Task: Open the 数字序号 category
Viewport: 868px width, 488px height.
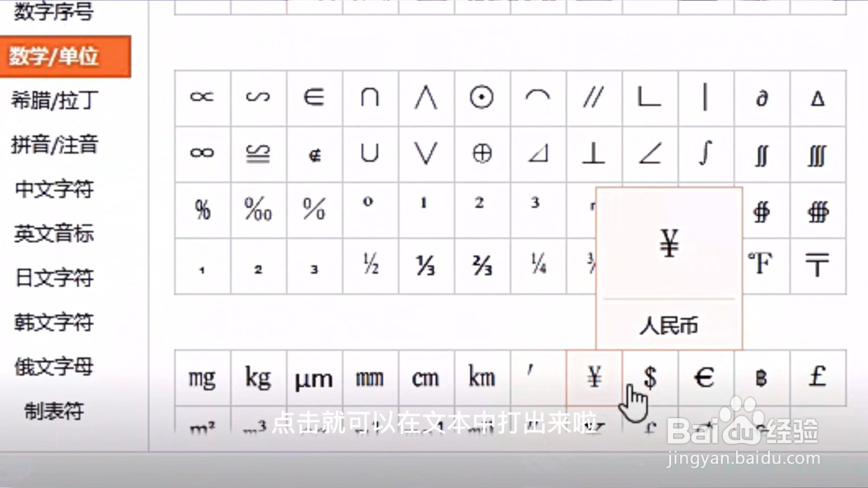Action: 53,11
